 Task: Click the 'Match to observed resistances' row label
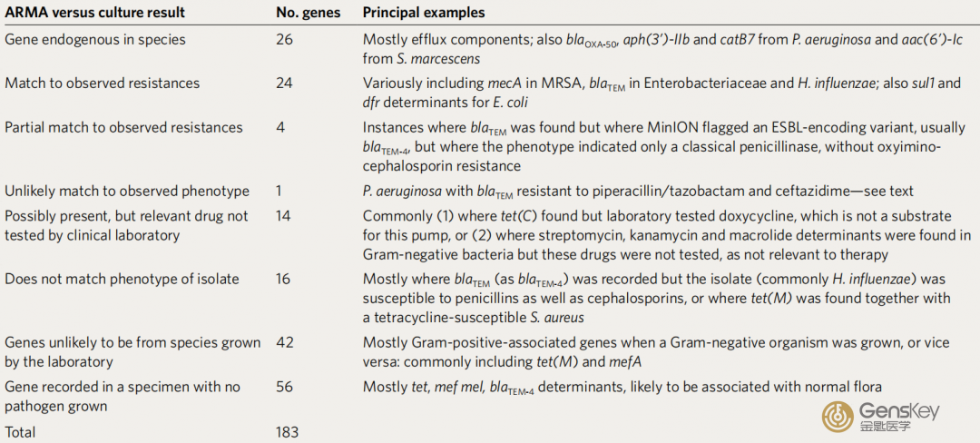pos(102,84)
